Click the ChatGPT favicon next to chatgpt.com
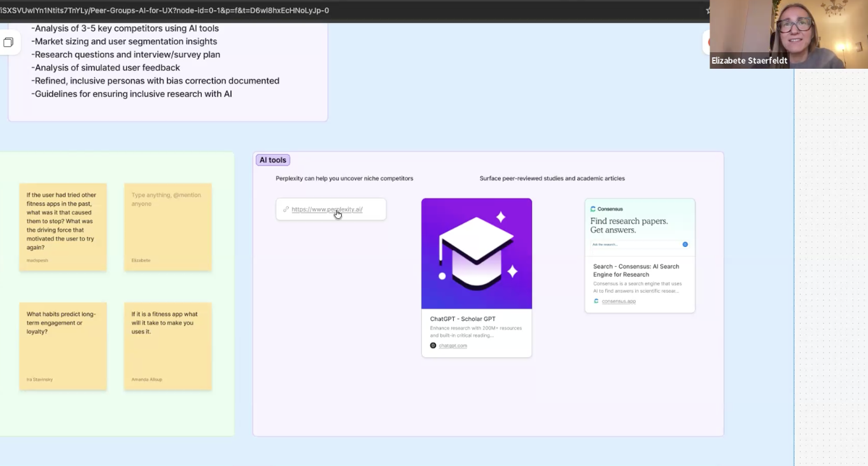 click(x=433, y=346)
